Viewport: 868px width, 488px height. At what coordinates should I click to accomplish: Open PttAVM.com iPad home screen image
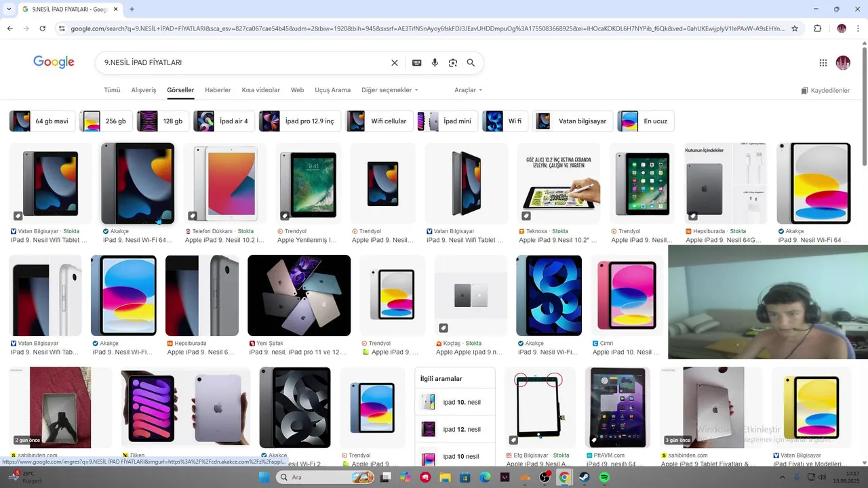617,407
